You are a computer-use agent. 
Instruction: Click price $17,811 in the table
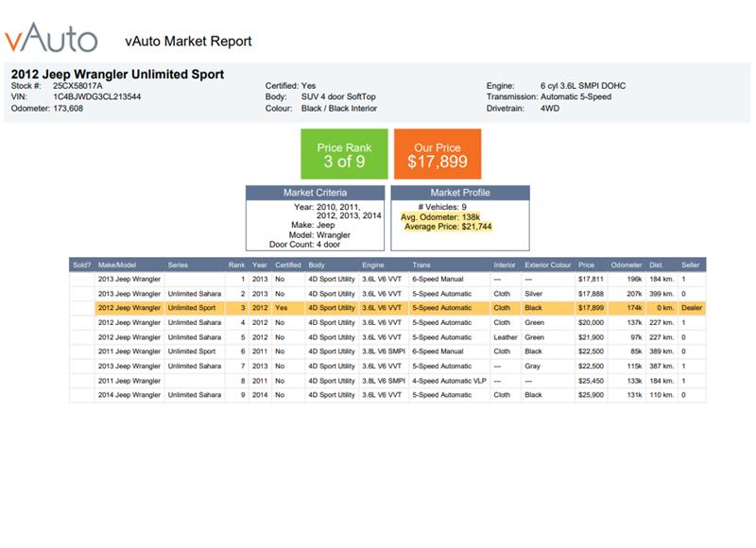tap(591, 279)
